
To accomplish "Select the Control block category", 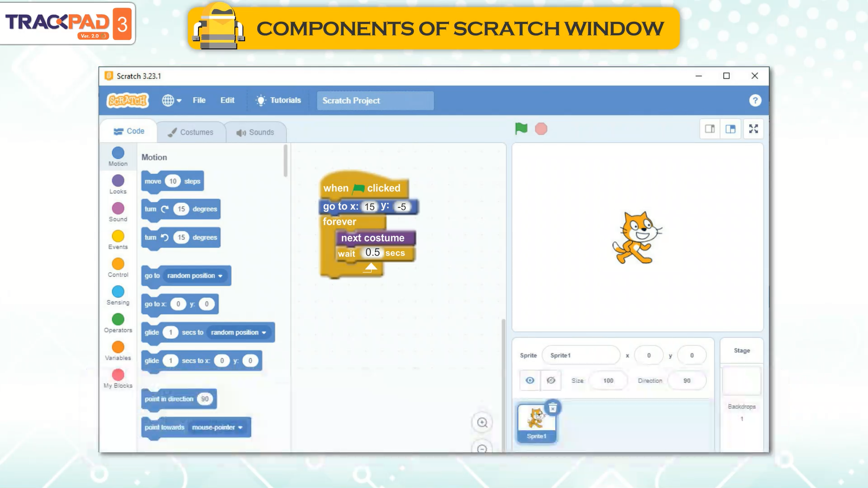I will pyautogui.click(x=118, y=267).
